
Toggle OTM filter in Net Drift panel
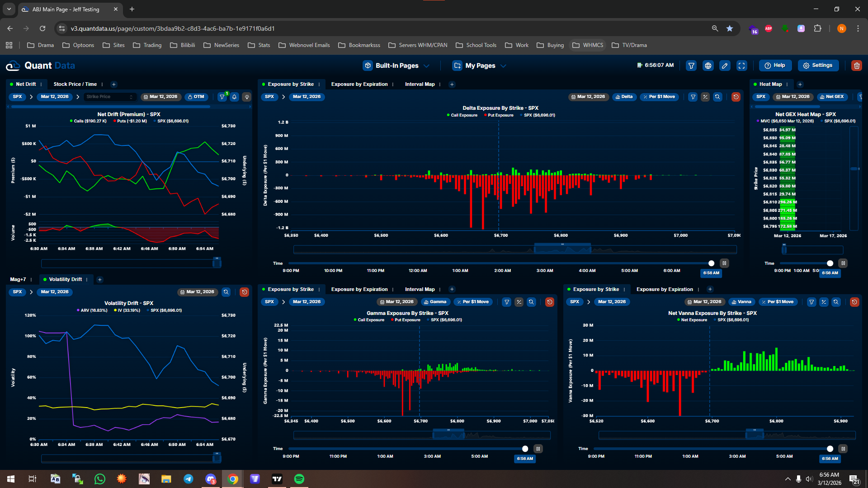[x=196, y=97]
